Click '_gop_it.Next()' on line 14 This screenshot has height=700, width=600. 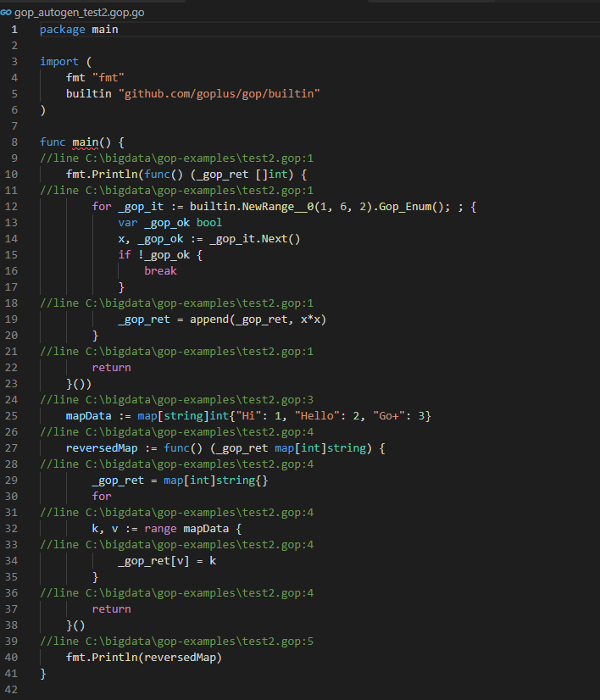(255, 239)
